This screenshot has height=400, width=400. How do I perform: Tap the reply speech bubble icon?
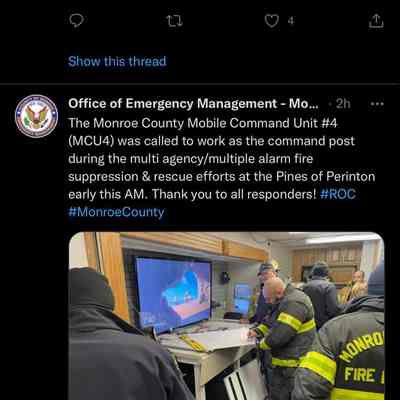pyautogui.click(x=76, y=21)
